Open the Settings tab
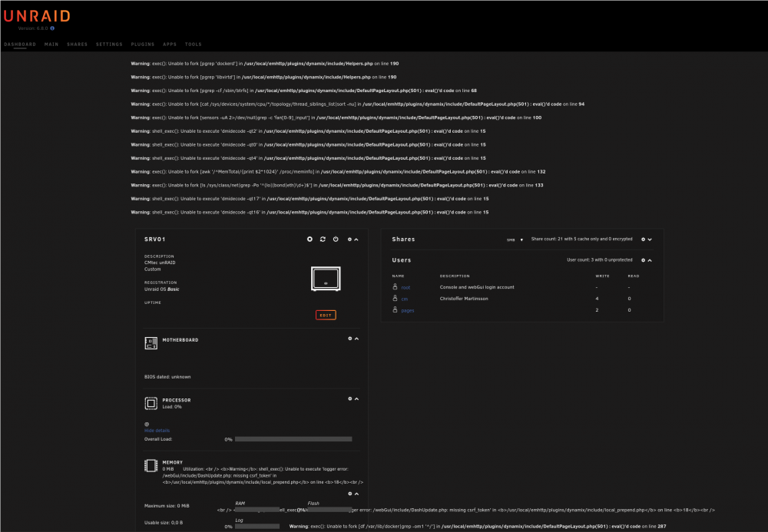The width and height of the screenshot is (768, 532). pos(109,45)
